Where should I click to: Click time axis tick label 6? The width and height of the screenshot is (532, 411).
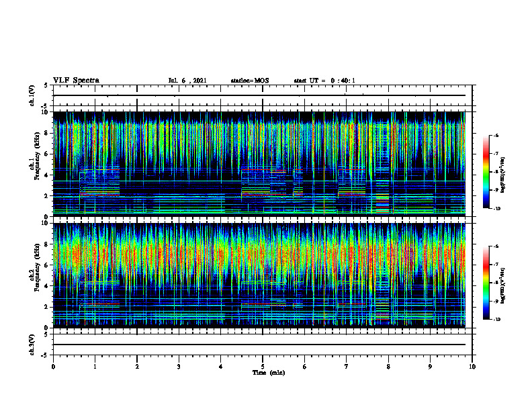point(305,367)
